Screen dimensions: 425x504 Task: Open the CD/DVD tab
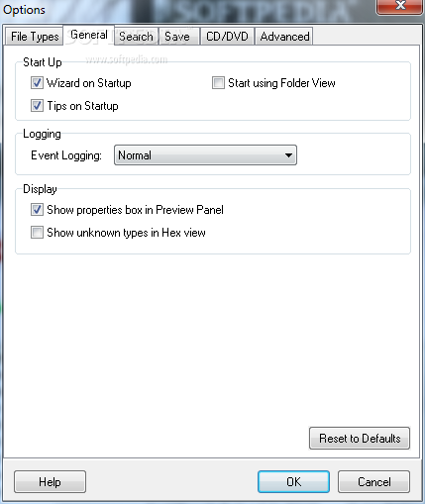[x=227, y=36]
